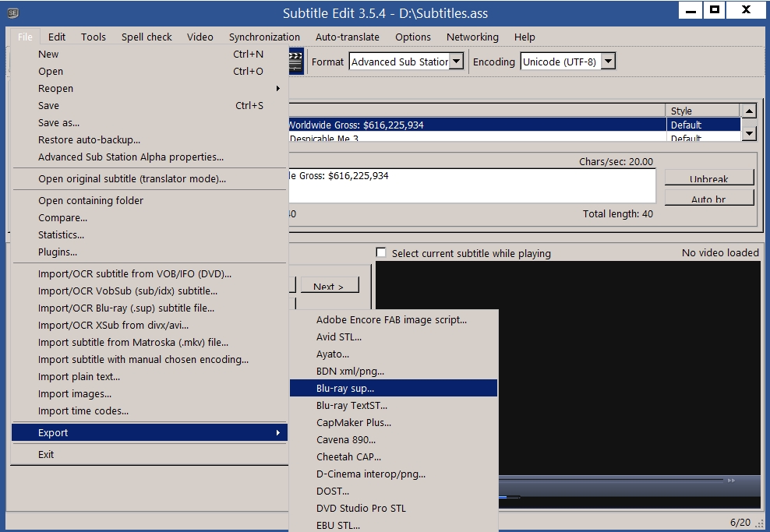Export as Avid STL...

tap(394, 336)
